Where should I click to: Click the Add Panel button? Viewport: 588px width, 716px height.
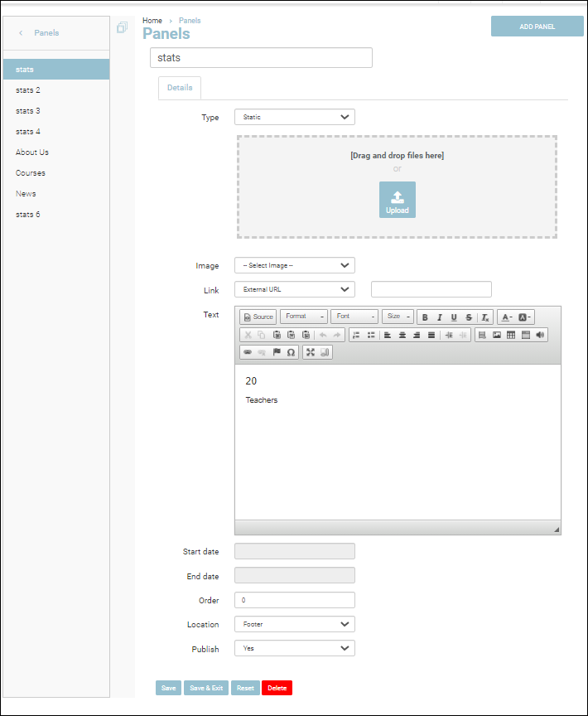click(x=537, y=27)
